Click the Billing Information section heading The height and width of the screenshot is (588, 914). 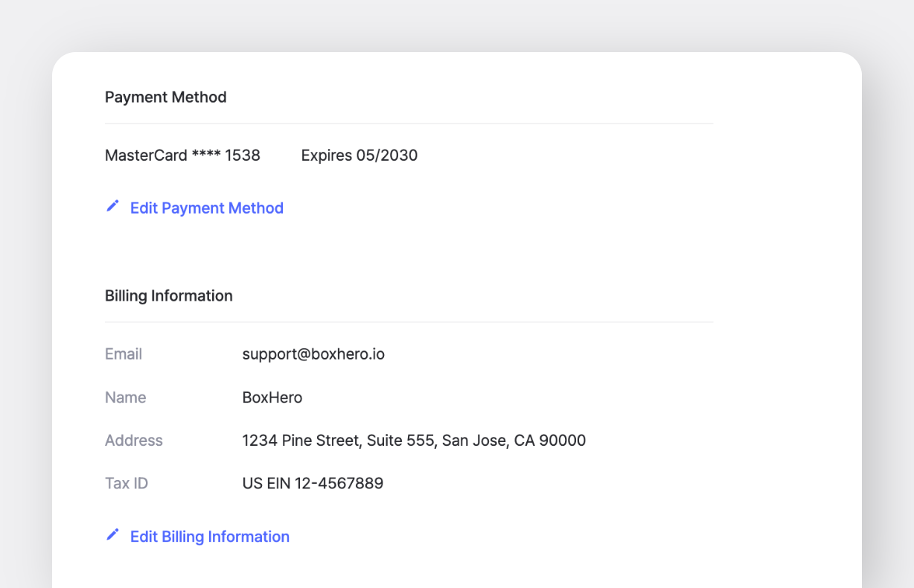pyautogui.click(x=168, y=296)
